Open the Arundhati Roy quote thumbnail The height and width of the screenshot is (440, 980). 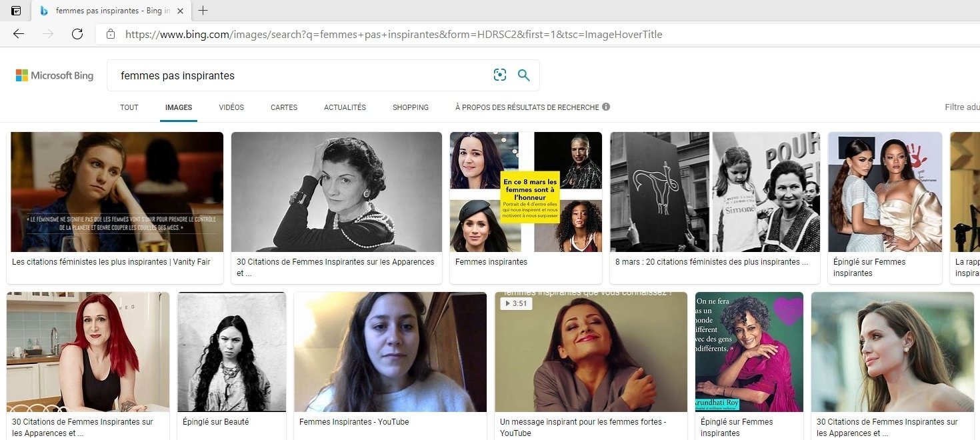(x=749, y=352)
